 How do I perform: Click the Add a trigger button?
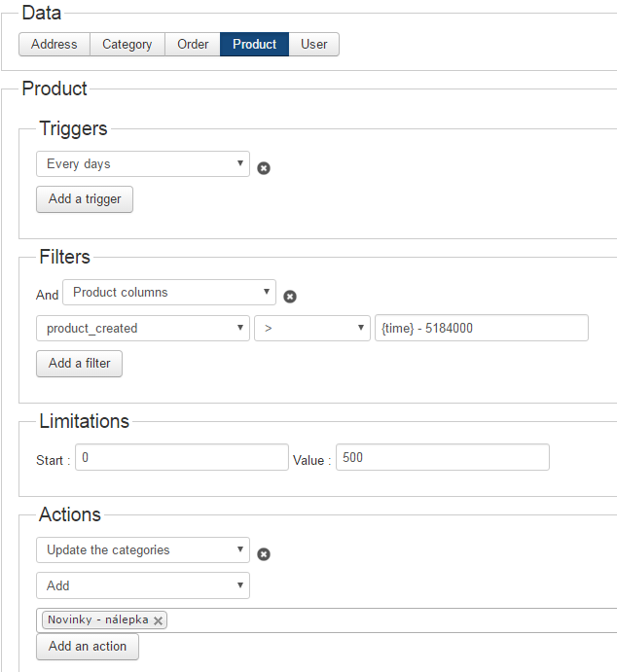85,199
